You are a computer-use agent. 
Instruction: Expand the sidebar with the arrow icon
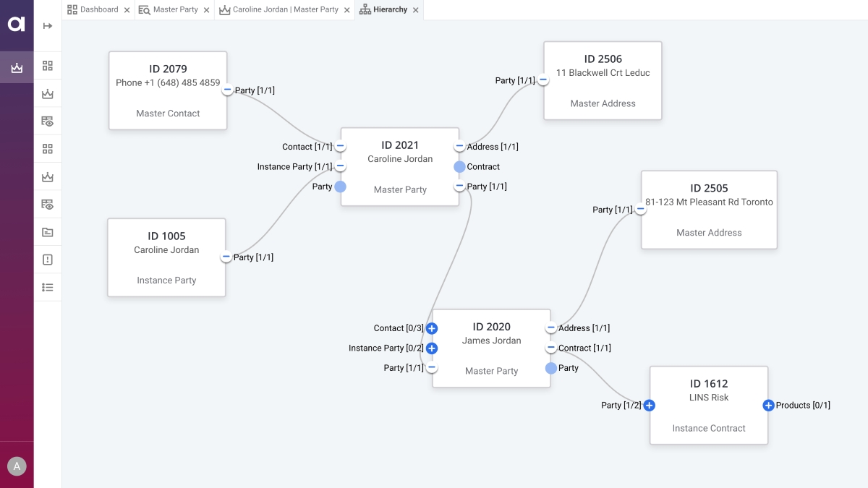48,26
